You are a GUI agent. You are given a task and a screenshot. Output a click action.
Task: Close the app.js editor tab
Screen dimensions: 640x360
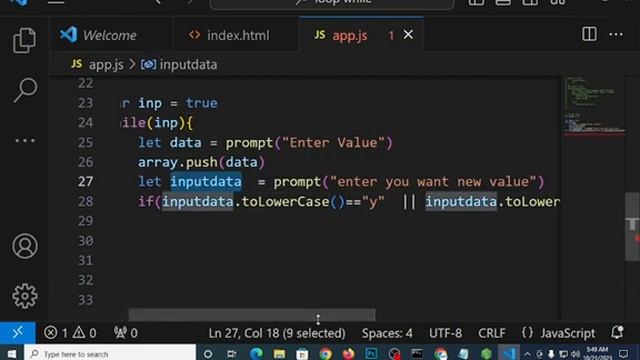click(408, 35)
